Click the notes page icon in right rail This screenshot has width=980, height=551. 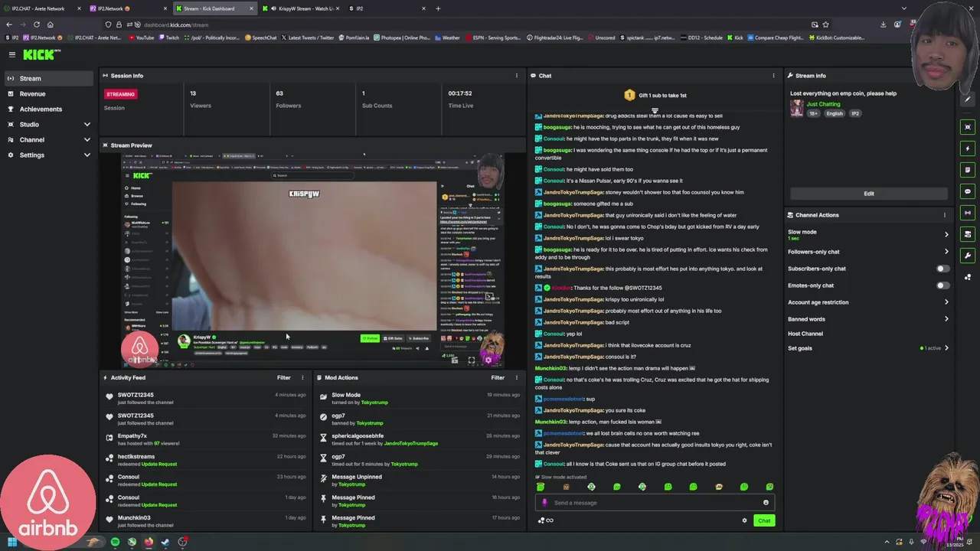(x=969, y=170)
